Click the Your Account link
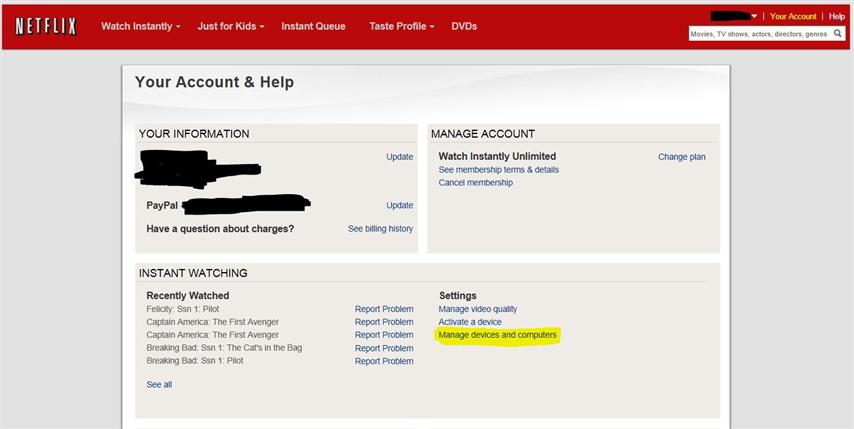The image size is (854, 429). [x=793, y=16]
